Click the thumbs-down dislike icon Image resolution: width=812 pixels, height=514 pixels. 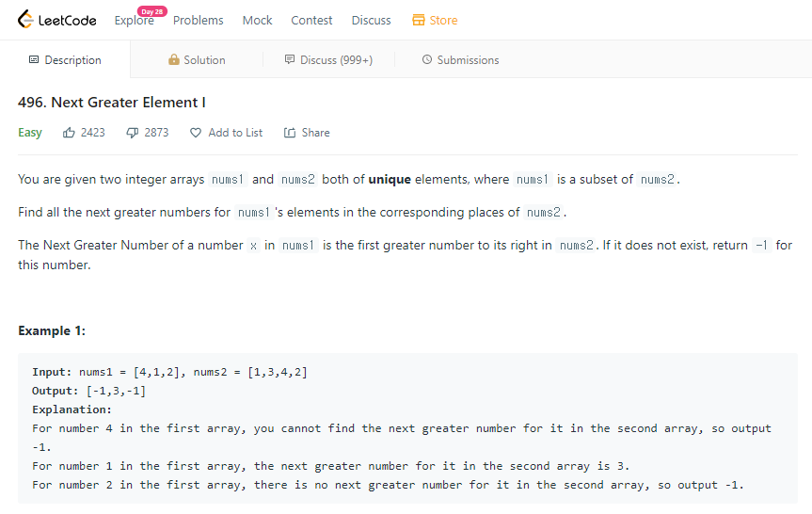click(133, 133)
